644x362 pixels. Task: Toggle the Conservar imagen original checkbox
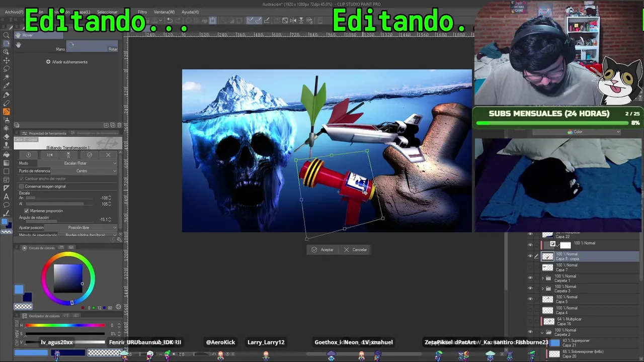tap(22, 187)
